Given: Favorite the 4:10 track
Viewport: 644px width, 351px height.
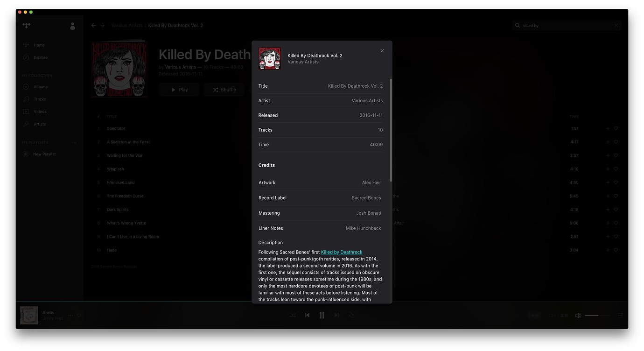Looking at the screenshot, I should pos(616,169).
